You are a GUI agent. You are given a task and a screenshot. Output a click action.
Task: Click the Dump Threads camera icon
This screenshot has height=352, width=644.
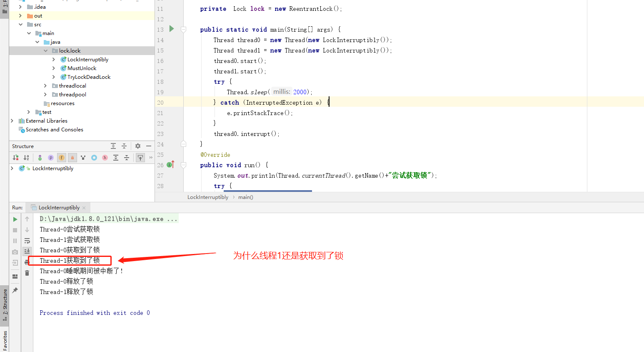[x=15, y=252]
